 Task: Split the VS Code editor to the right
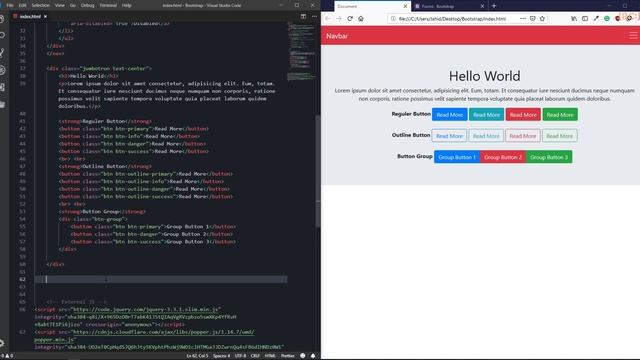[303, 16]
